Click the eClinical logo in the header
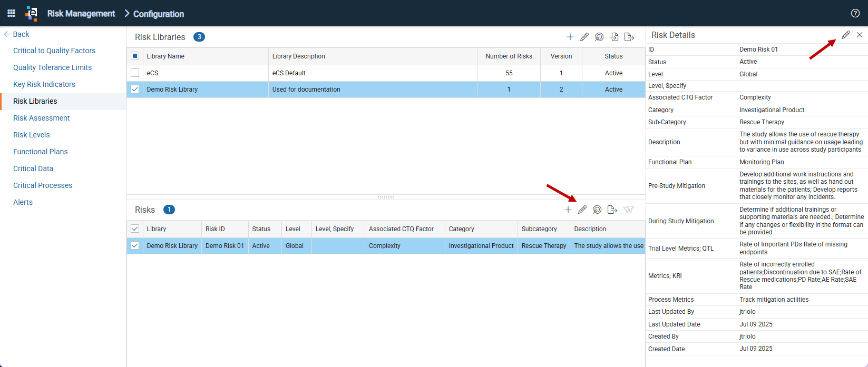 32,13
